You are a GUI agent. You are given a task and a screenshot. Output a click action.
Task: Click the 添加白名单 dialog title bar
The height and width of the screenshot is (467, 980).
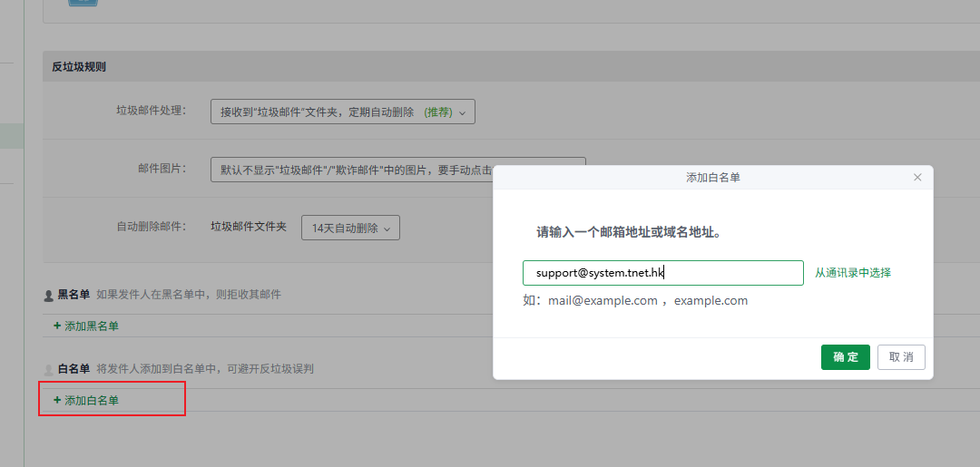(712, 178)
